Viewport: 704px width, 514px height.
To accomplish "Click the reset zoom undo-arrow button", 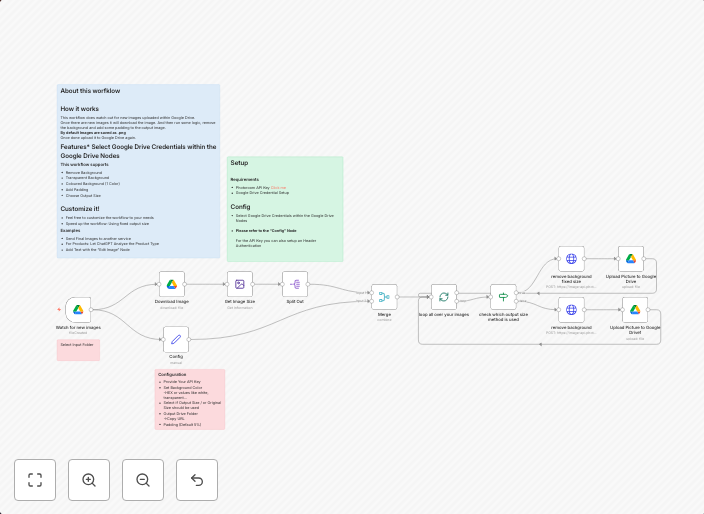I will 197,480.
